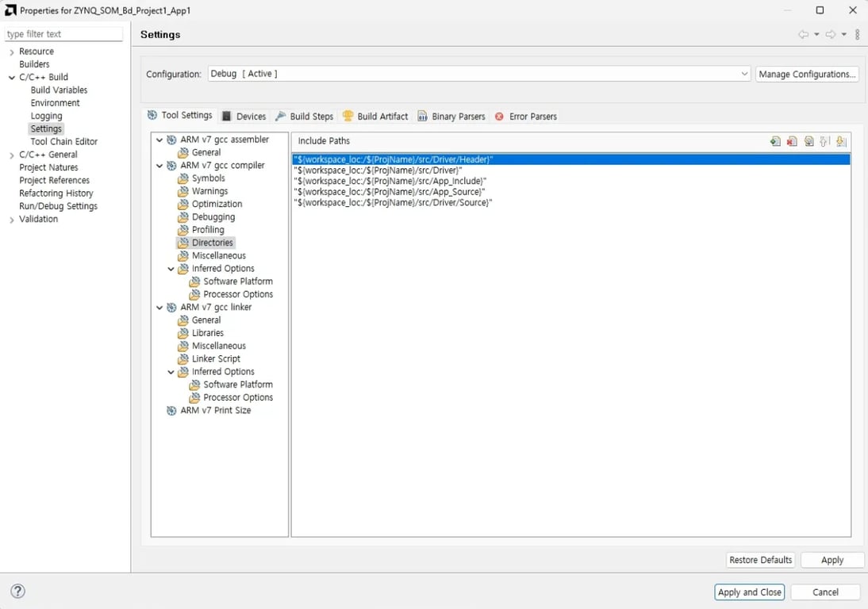The image size is (868, 609).
Task: Select the src/App_Source include path
Action: (x=389, y=192)
